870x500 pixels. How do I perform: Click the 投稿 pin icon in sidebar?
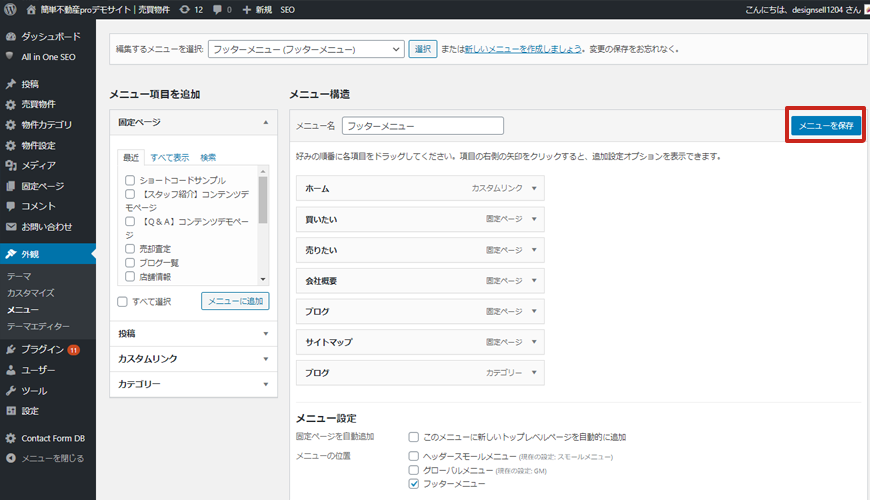pyautogui.click(x=11, y=84)
